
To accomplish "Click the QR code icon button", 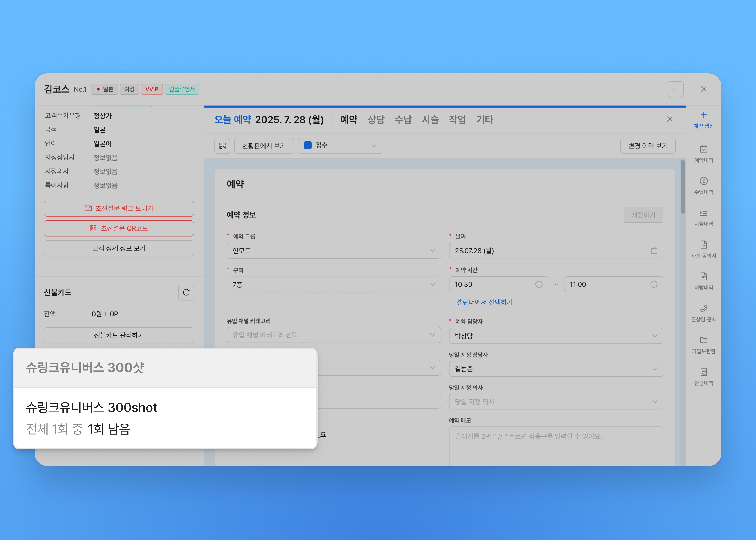I will 222,146.
